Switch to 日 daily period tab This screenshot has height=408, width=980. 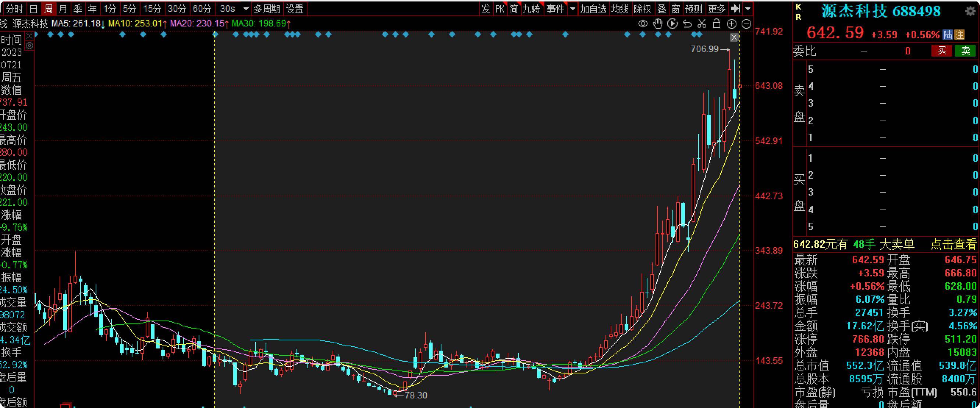click(33, 8)
